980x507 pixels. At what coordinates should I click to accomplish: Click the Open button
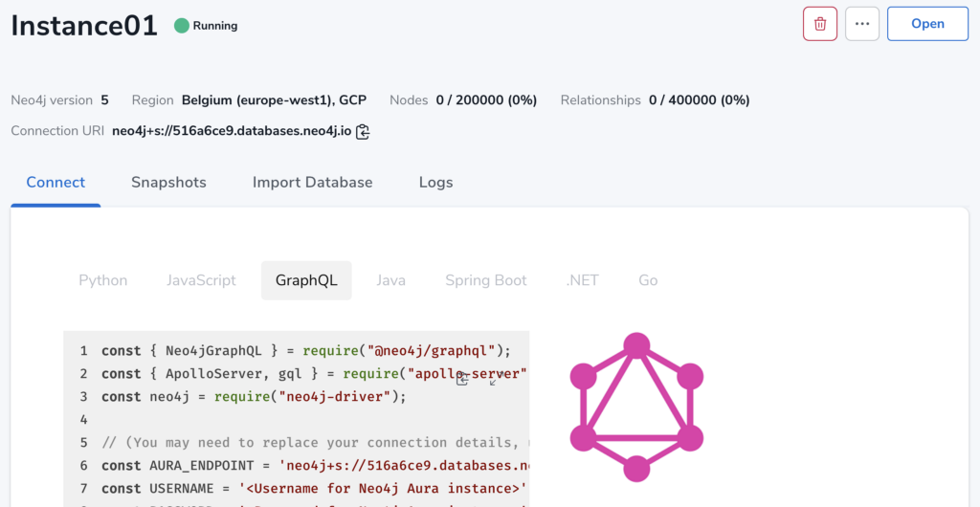[x=927, y=24]
